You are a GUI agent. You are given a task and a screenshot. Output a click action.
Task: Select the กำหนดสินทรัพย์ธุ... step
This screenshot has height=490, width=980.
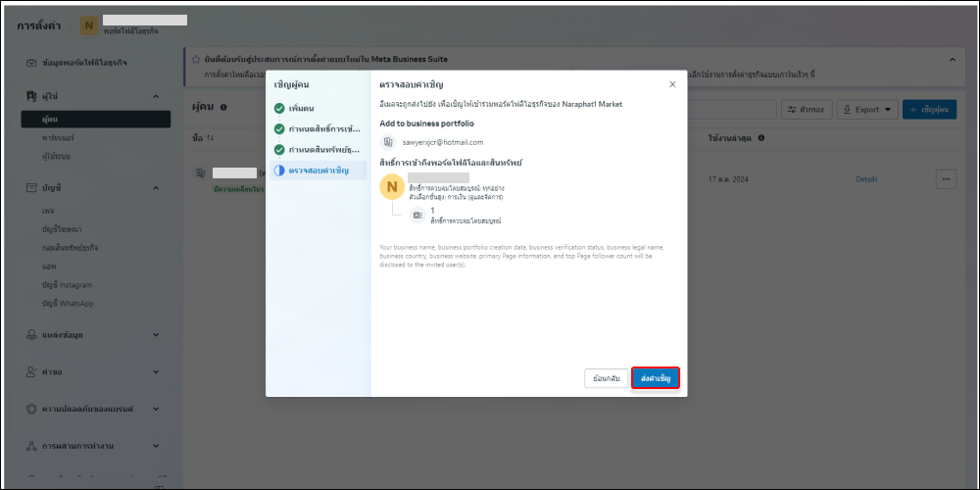318,150
